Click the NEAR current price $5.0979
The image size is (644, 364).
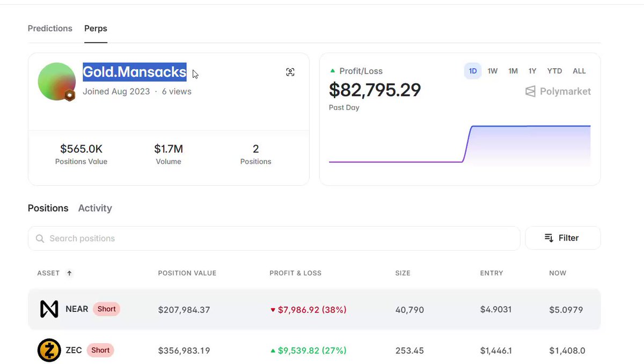566,310
